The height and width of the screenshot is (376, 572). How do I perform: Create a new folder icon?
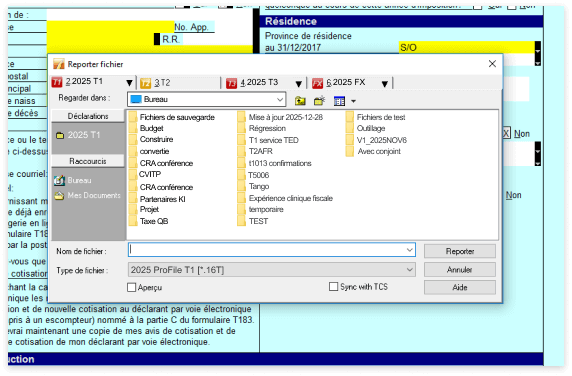320,101
